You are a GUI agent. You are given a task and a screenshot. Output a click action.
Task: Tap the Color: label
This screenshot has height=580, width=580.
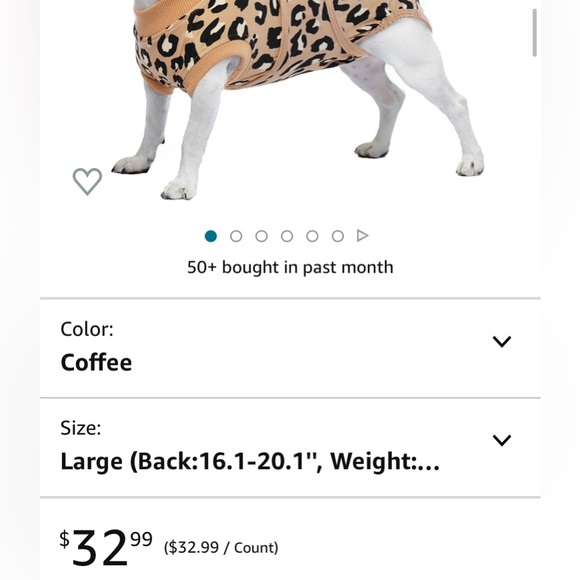pos(87,329)
